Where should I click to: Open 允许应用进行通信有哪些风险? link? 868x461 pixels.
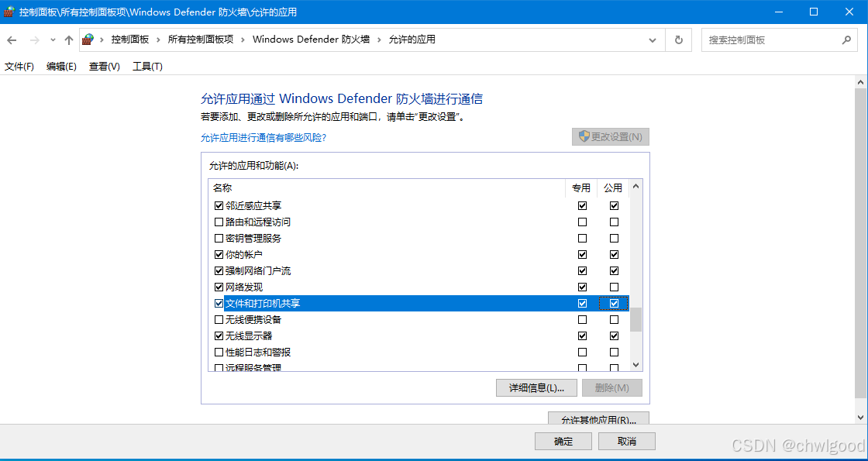(263, 137)
